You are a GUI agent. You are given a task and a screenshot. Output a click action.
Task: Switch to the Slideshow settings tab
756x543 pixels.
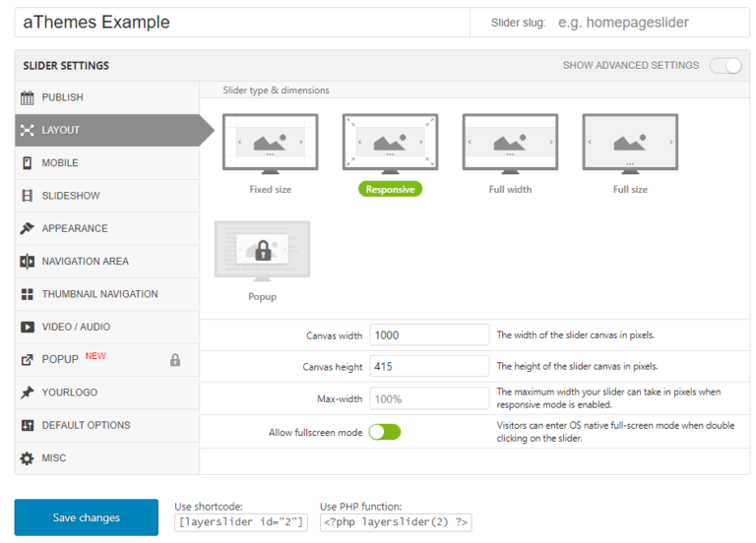coord(70,196)
